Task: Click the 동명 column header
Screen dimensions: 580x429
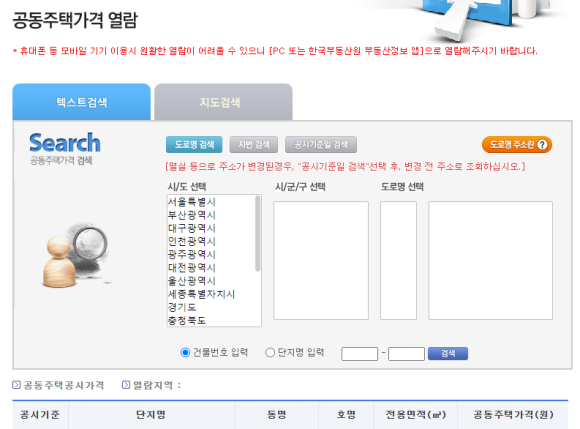Action: [276, 415]
